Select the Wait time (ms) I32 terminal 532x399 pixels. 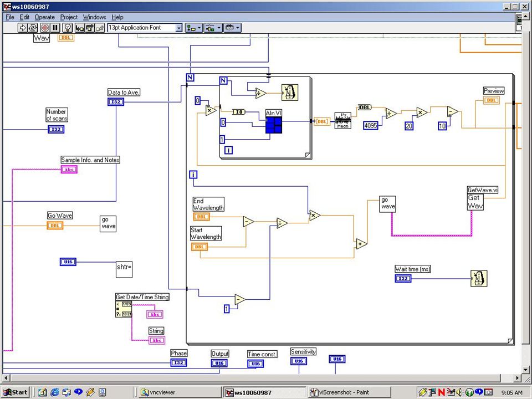click(x=403, y=278)
